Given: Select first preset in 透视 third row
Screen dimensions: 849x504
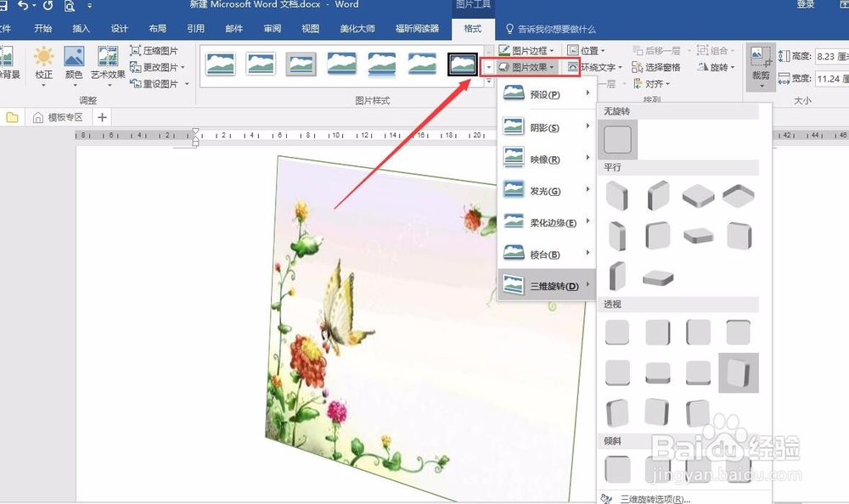Looking at the screenshot, I should coord(617,413).
